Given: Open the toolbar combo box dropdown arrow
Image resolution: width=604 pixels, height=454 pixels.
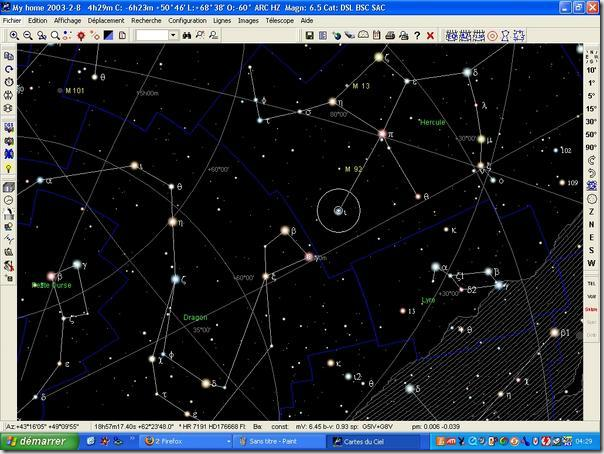Looking at the screenshot, I should pos(173,35).
